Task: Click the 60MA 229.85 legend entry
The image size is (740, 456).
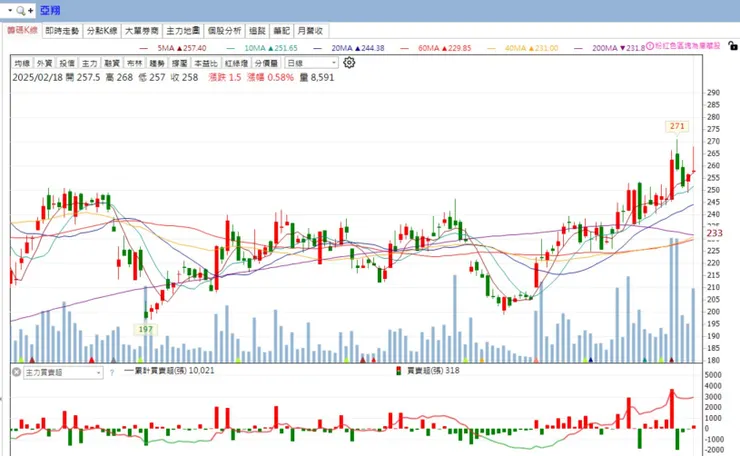Action: (445, 48)
